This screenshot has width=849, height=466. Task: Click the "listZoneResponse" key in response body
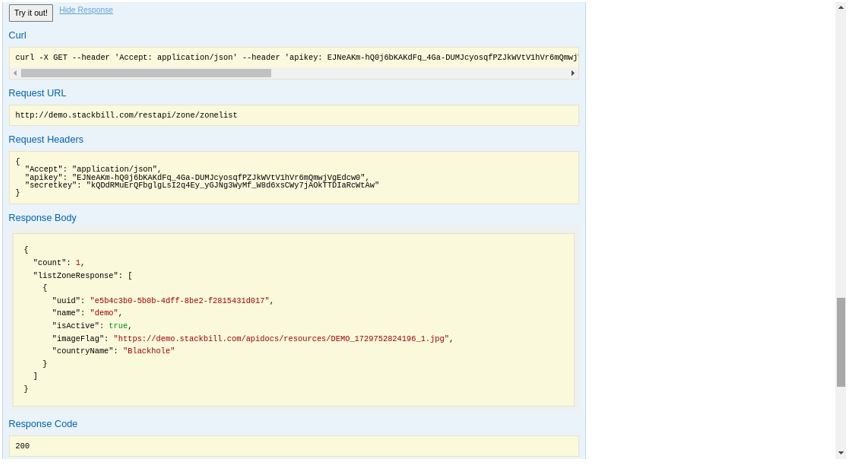point(75,275)
